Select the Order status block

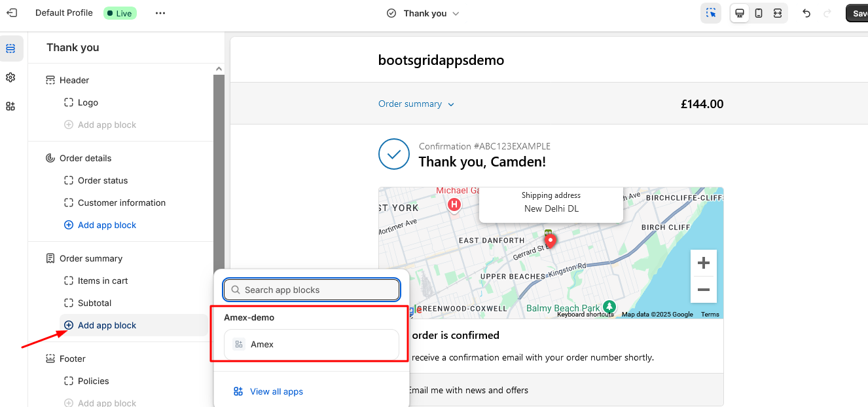coord(103,180)
